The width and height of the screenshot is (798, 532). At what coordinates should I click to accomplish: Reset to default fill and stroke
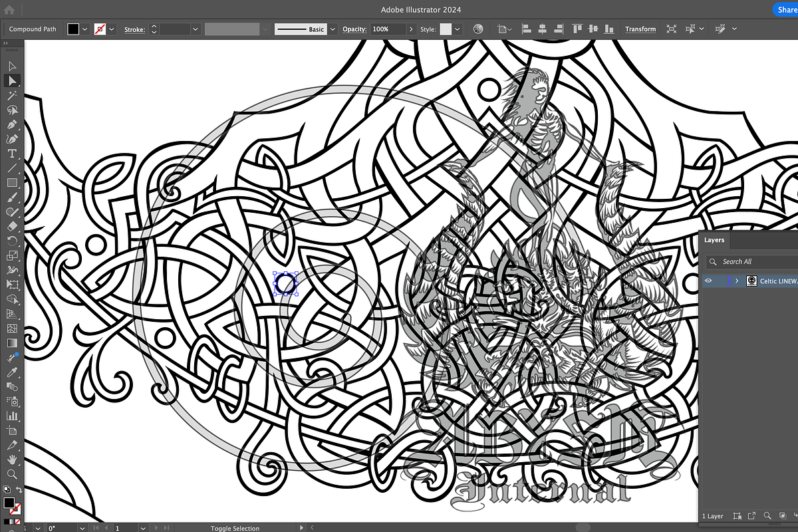pos(6,490)
